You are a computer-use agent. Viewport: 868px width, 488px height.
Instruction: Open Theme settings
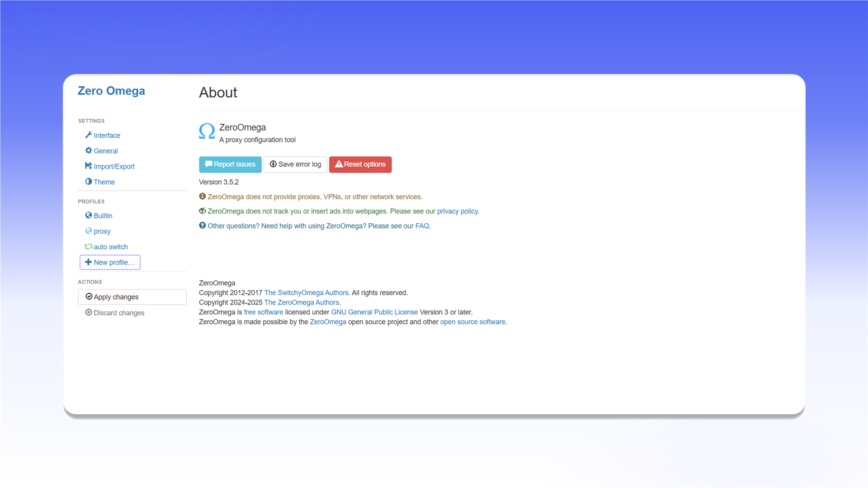point(104,182)
